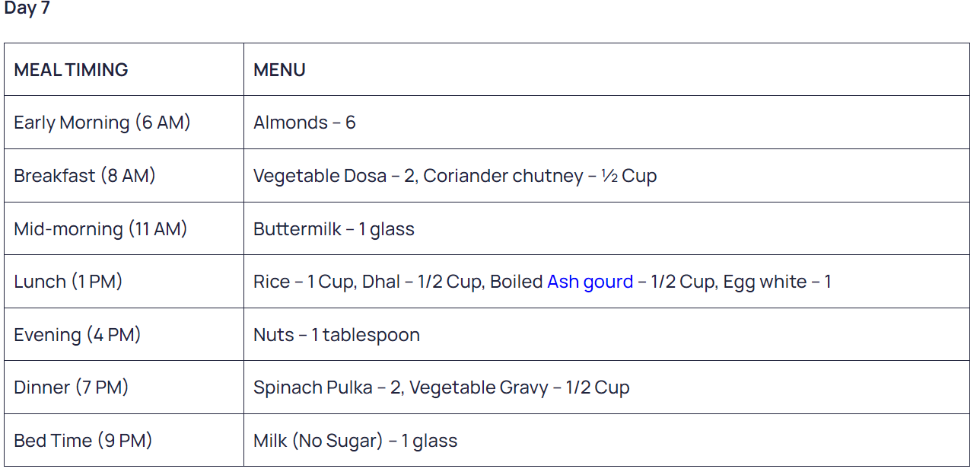The image size is (980, 472).
Task: Select the MENU column header
Action: tap(606, 69)
